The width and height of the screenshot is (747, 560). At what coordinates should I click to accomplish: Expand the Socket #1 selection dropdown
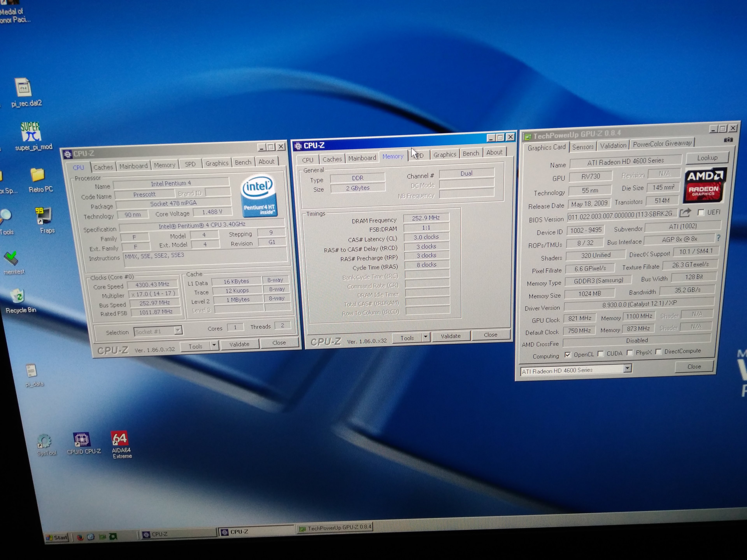pyautogui.click(x=178, y=331)
